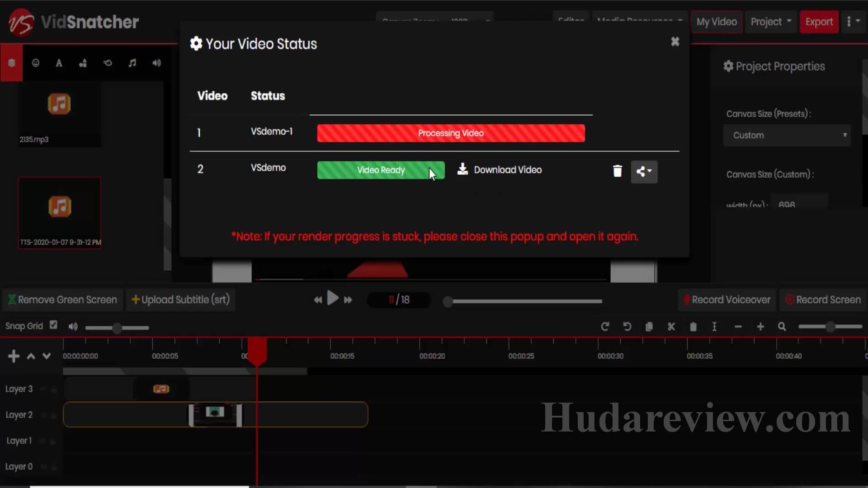Click the fast-forward playback button
This screenshot has height=488, width=868.
point(348,300)
